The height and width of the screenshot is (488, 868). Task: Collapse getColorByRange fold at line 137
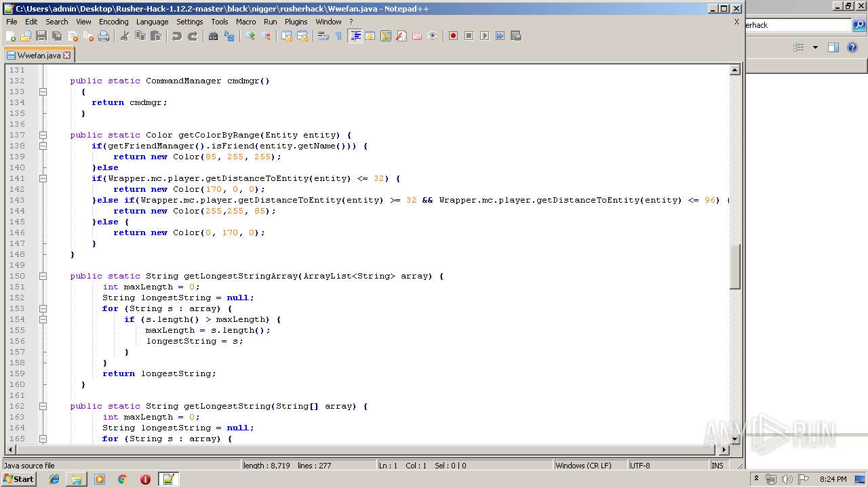[43, 135]
